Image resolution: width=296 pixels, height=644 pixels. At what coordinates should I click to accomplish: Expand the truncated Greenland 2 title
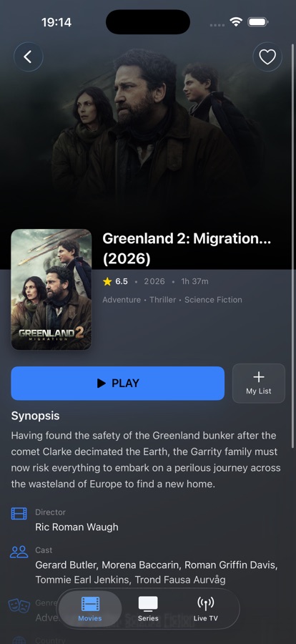pos(187,248)
